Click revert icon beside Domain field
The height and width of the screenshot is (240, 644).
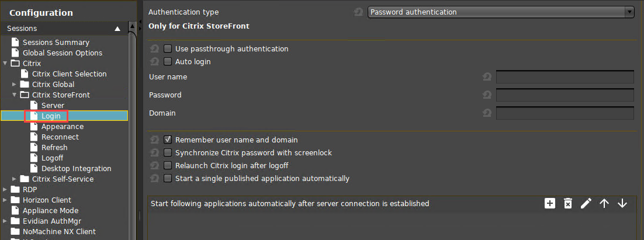[x=487, y=113]
